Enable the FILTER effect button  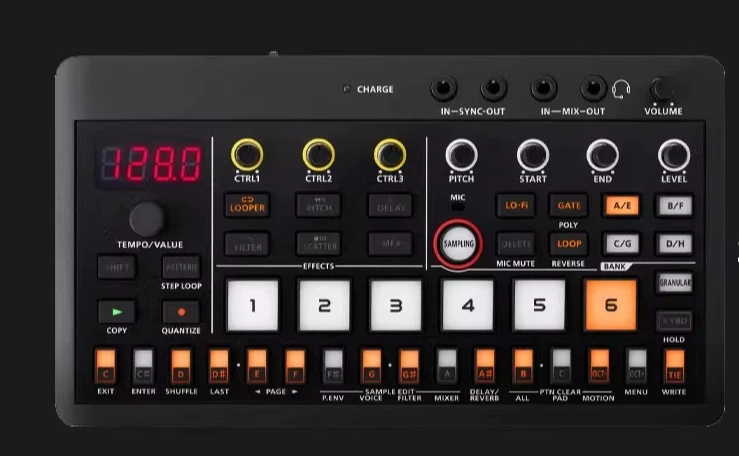(247, 244)
